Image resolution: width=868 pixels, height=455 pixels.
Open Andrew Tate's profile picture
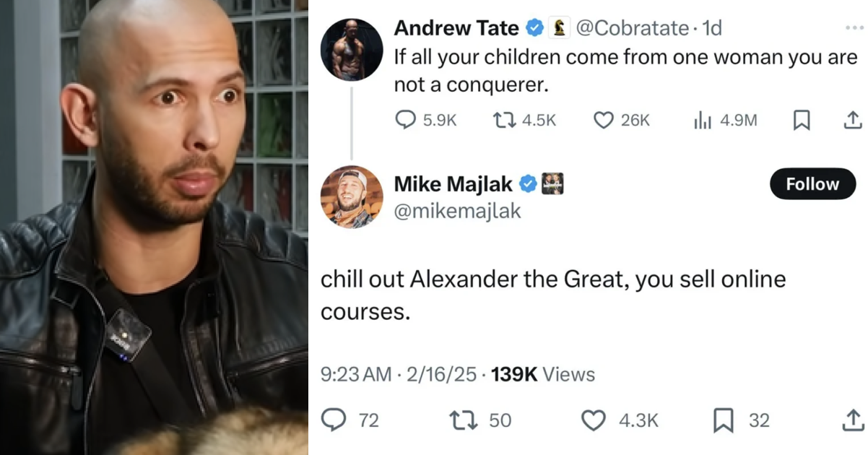[352, 50]
